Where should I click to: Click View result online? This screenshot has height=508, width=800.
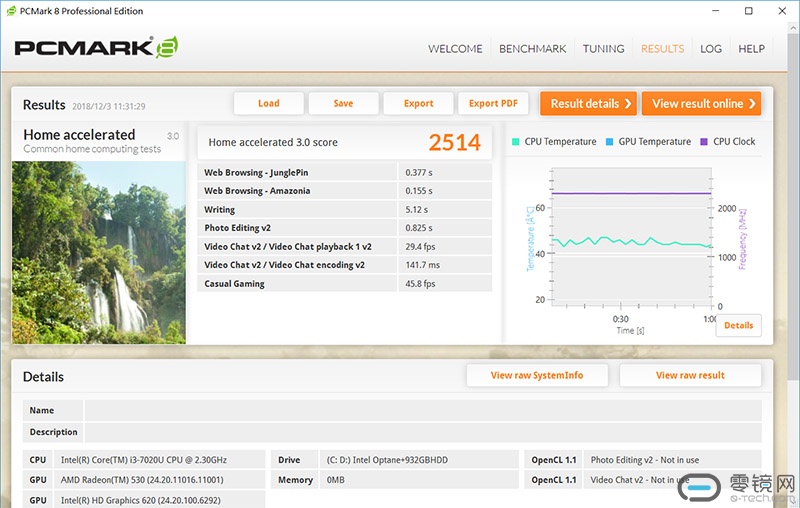coord(702,104)
